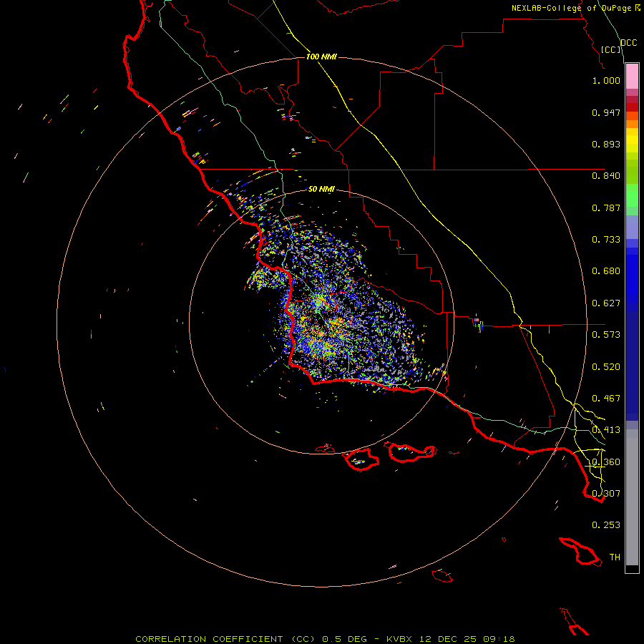644x644 pixels.
Task: Pick the gray color bar segment
Action: [632, 497]
